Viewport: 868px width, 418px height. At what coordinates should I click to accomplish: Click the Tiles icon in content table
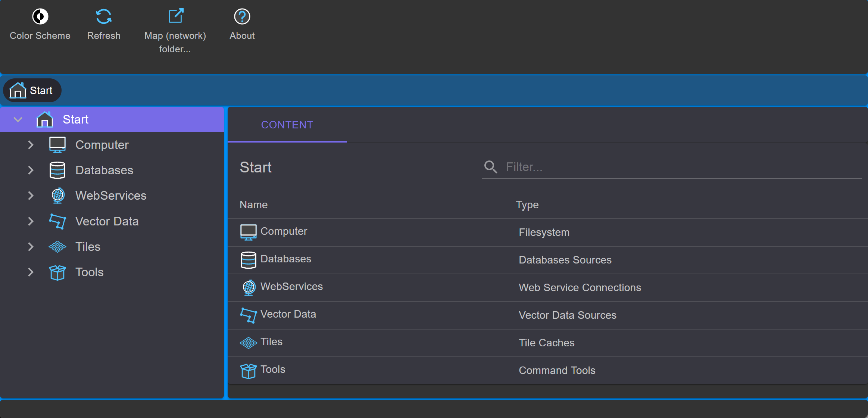(249, 343)
